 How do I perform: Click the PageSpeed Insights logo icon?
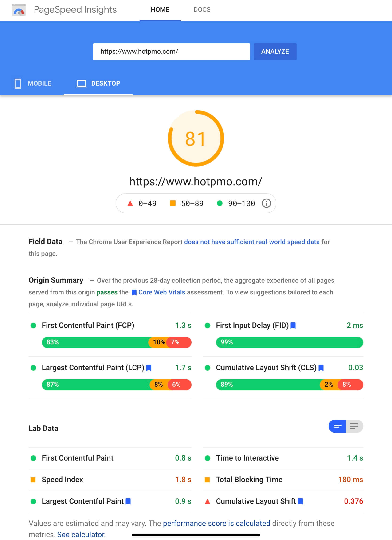point(19,10)
